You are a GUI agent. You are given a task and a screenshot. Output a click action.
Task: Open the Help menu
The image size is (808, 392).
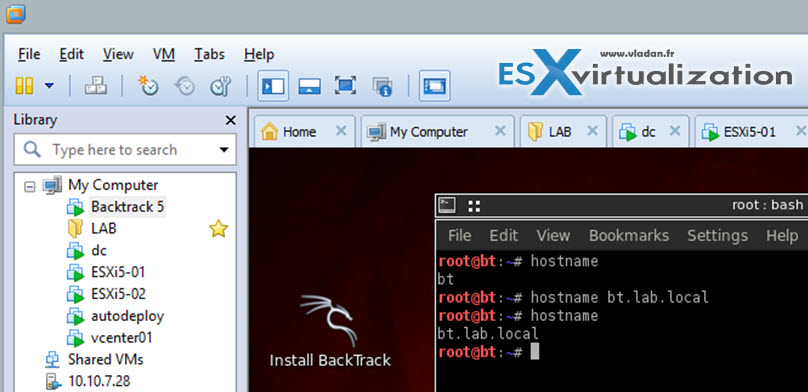click(259, 54)
